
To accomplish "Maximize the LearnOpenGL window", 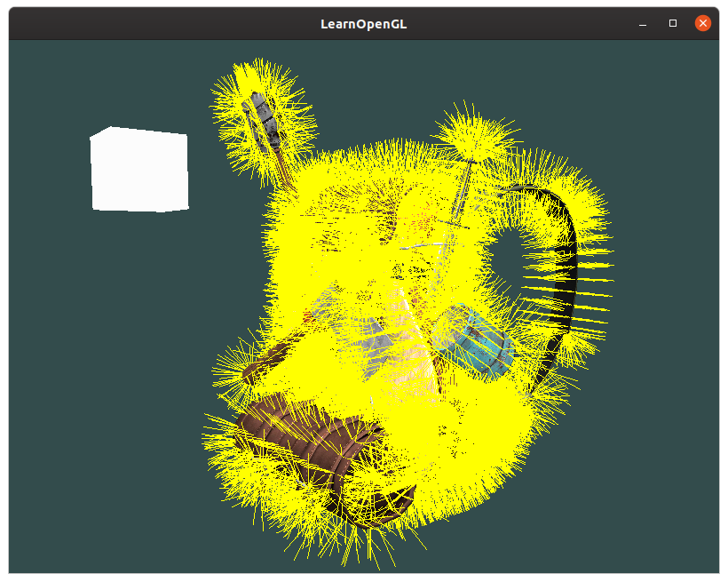I will click(673, 23).
